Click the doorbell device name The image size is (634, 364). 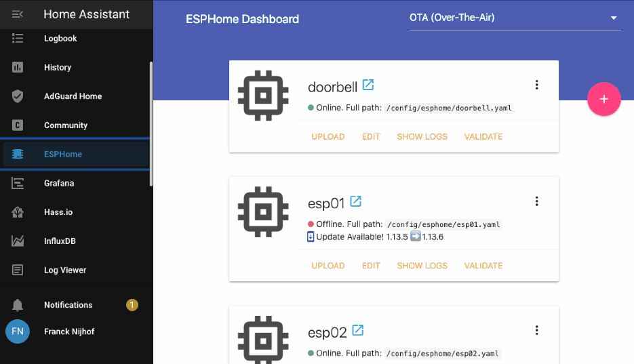tap(332, 87)
